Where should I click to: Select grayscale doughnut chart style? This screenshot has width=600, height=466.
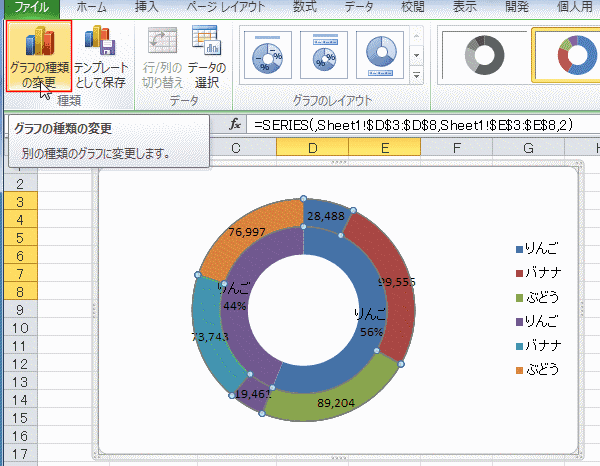coord(484,56)
